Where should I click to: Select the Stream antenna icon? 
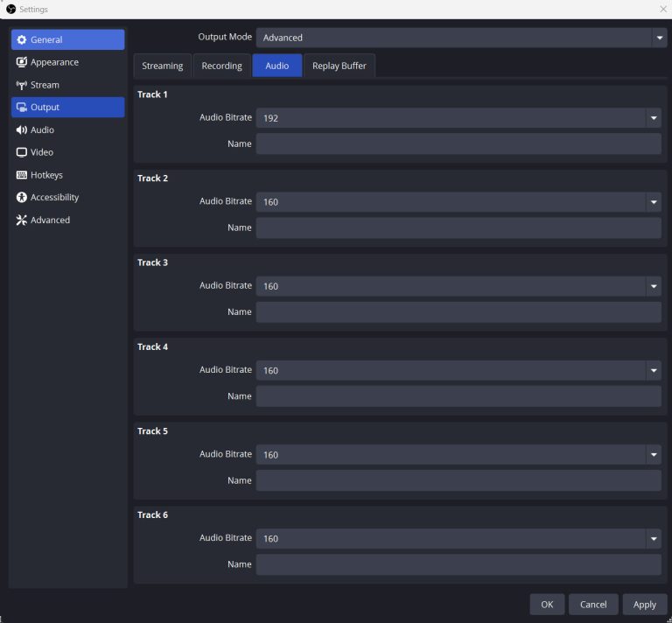[22, 85]
